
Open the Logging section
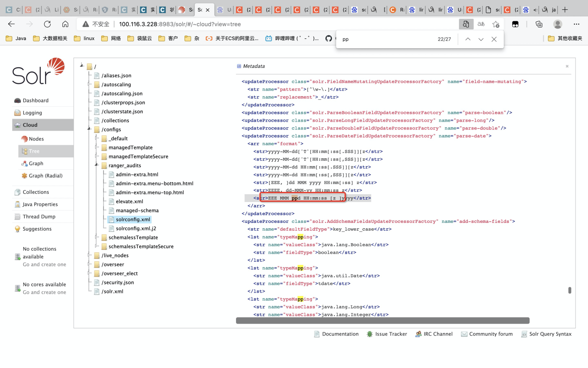point(32,113)
